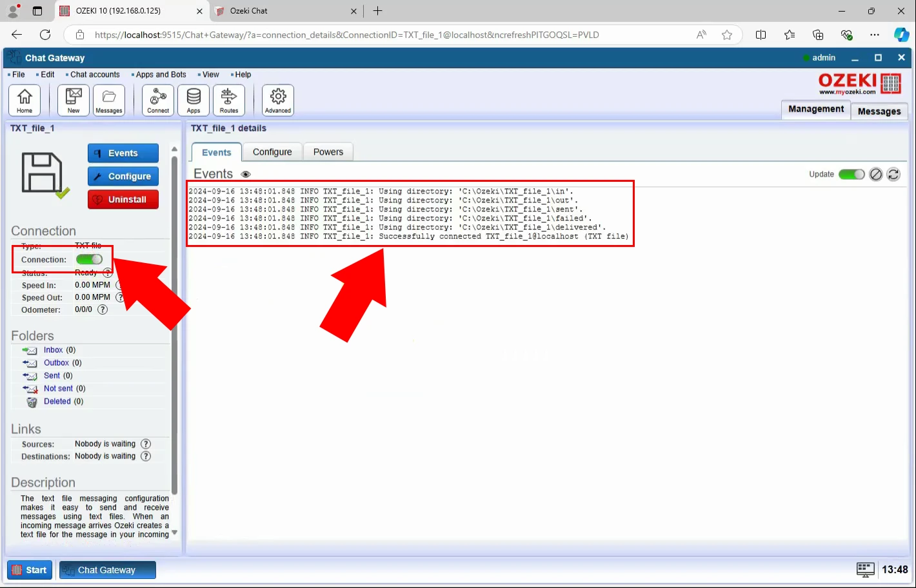Image resolution: width=916 pixels, height=588 pixels.
Task: Click the browser refresh icon
Action: [45, 35]
